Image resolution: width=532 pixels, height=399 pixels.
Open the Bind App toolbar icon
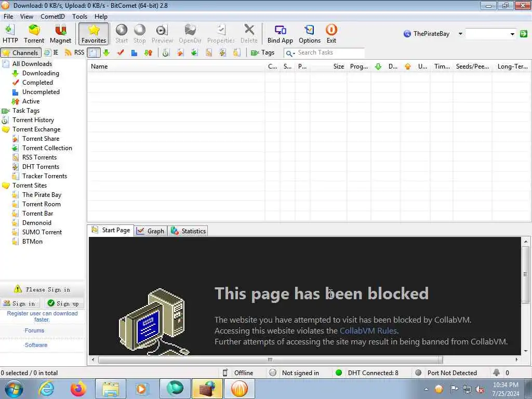point(280,34)
